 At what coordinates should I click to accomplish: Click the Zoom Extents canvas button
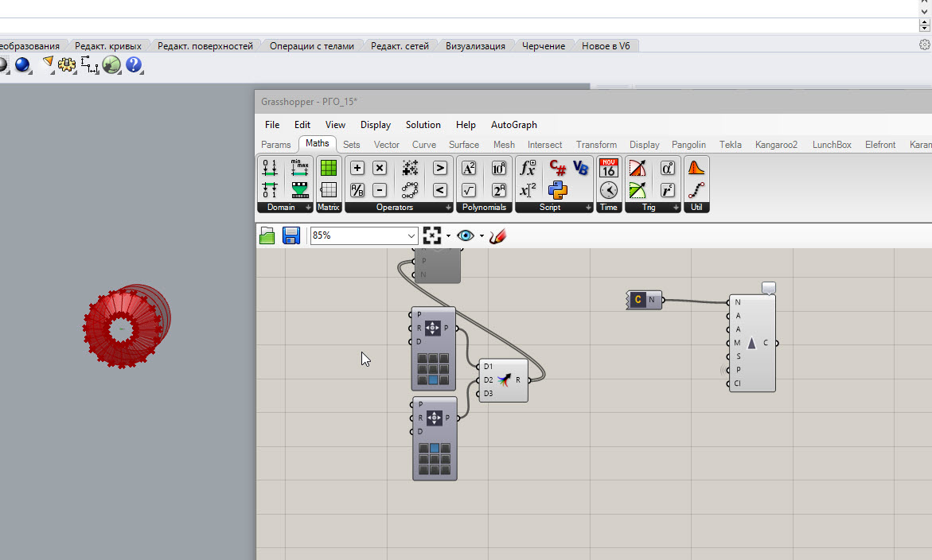point(432,235)
